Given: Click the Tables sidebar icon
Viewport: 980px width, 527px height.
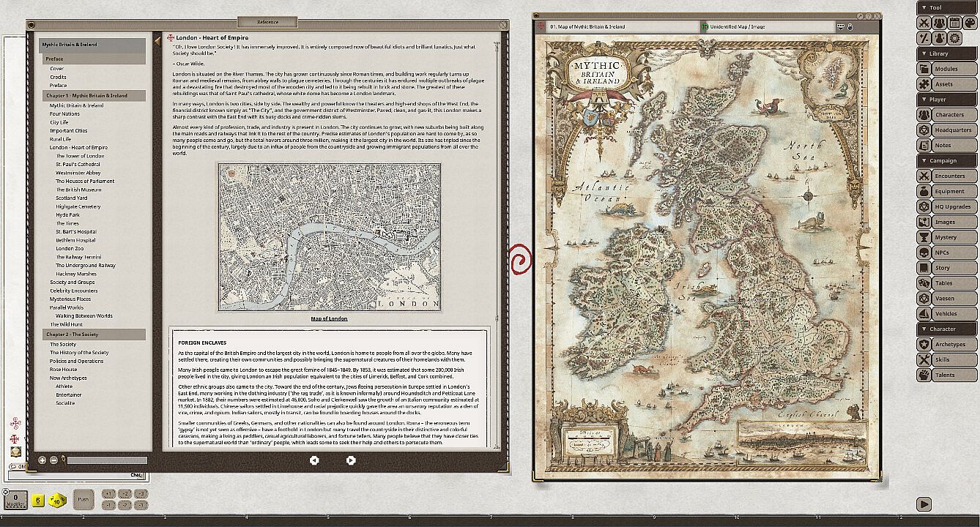Looking at the screenshot, I should pos(924,283).
